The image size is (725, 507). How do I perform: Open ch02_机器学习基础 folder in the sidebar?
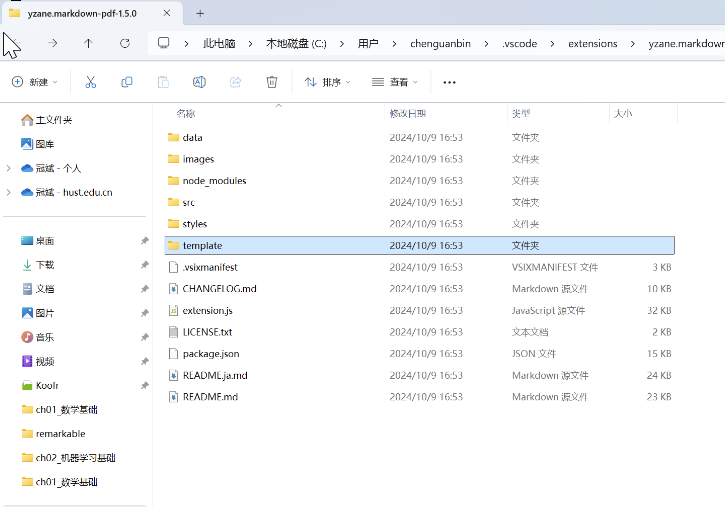click(x=68, y=458)
